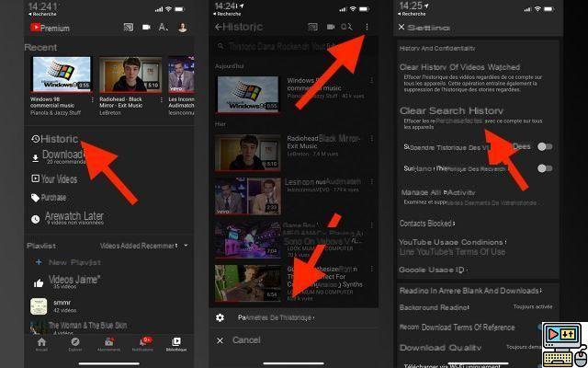Open more options for Windows 98 recent video
Screen dimensions: 588x368
click(x=93, y=99)
